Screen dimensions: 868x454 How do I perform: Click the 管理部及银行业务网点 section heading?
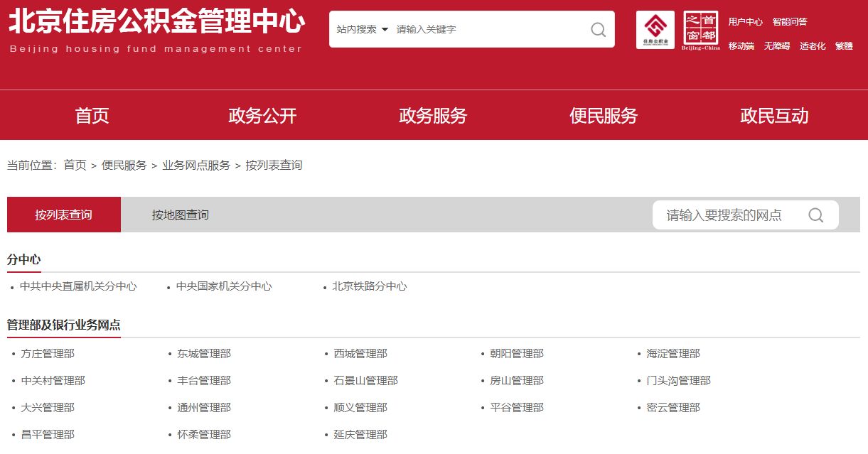63,325
